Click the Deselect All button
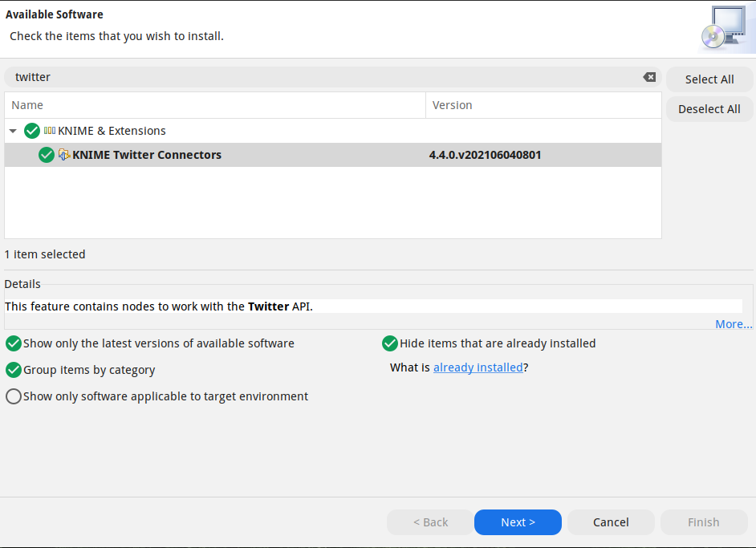This screenshot has height=548, width=756. [709, 108]
